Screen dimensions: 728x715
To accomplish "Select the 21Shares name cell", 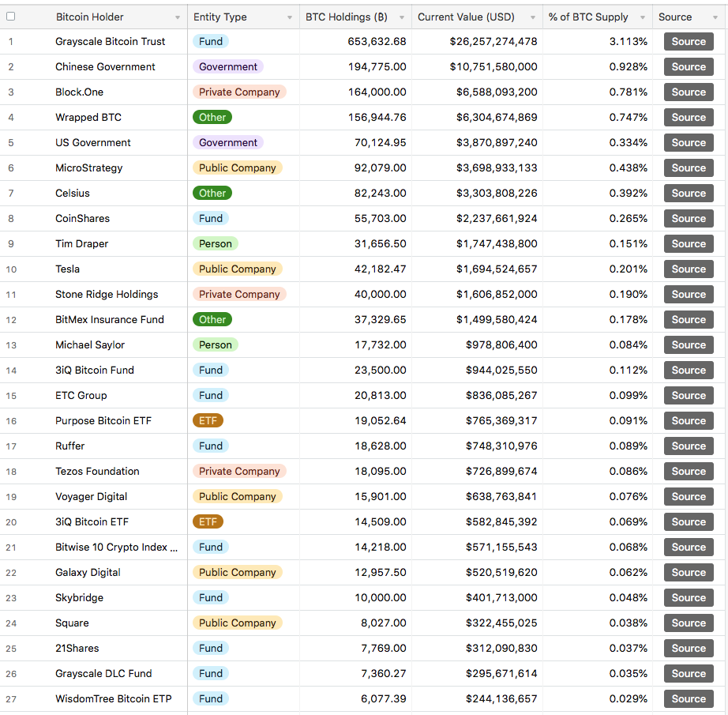I will click(77, 649).
